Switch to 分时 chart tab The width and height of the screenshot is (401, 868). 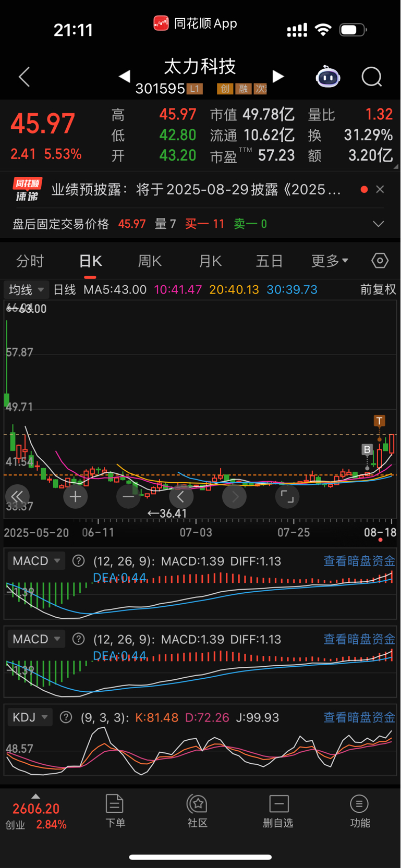tap(30, 261)
